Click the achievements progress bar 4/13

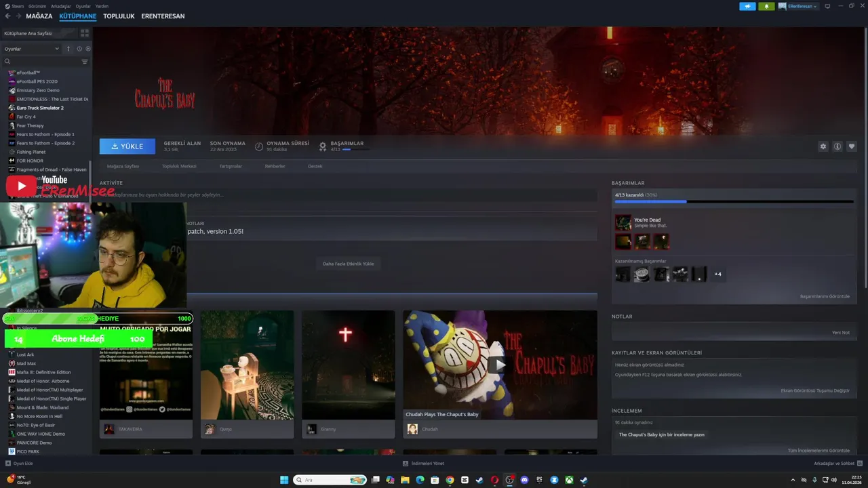tap(734, 201)
